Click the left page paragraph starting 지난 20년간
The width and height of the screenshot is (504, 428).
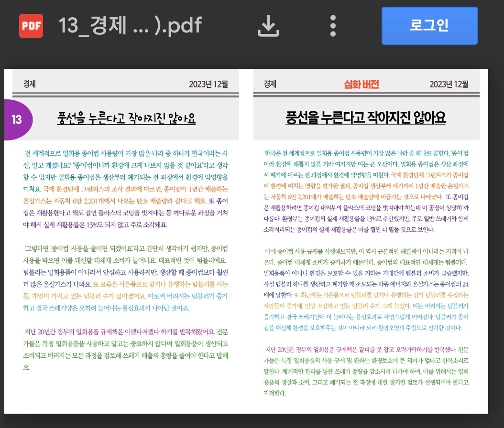(x=126, y=349)
